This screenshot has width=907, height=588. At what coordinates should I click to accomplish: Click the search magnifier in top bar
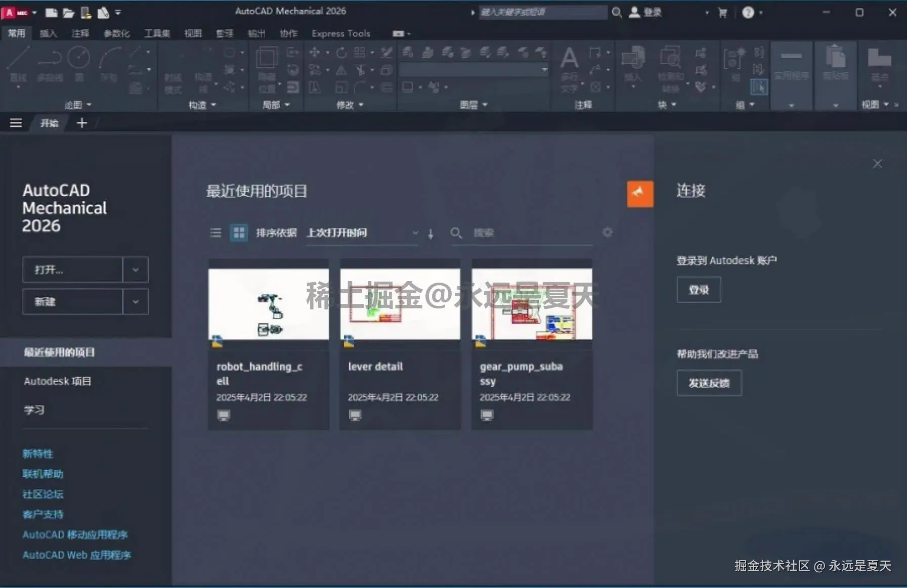pyautogui.click(x=617, y=12)
